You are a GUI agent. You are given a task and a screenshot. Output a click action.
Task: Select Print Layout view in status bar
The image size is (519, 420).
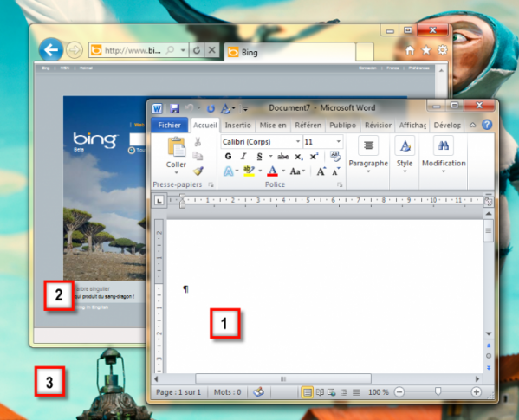[x=308, y=392]
